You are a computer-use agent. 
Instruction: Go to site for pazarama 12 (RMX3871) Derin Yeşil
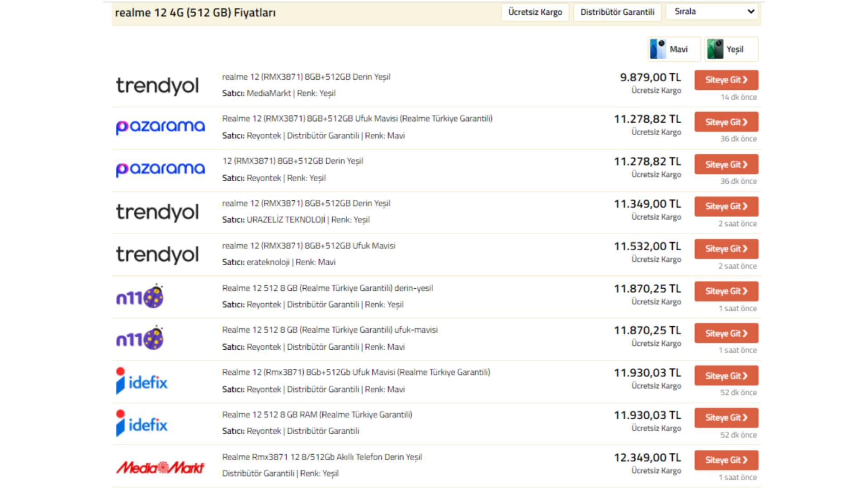pyautogui.click(x=726, y=164)
